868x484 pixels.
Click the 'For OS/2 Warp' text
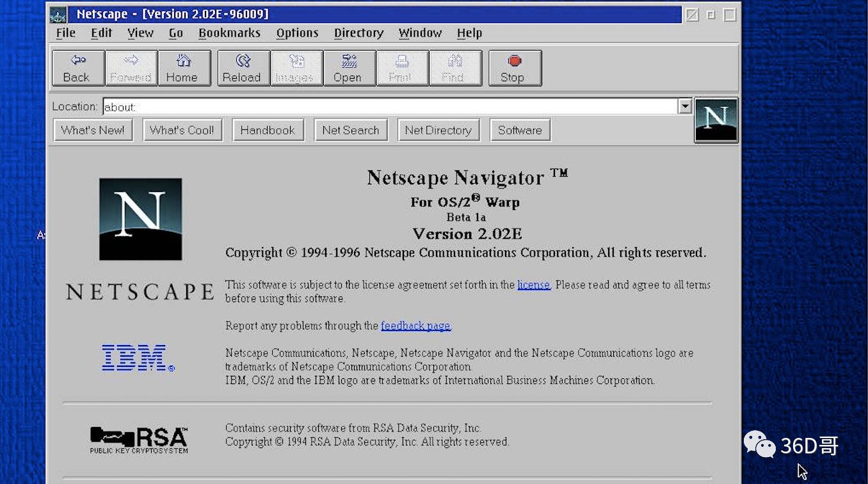[465, 202]
